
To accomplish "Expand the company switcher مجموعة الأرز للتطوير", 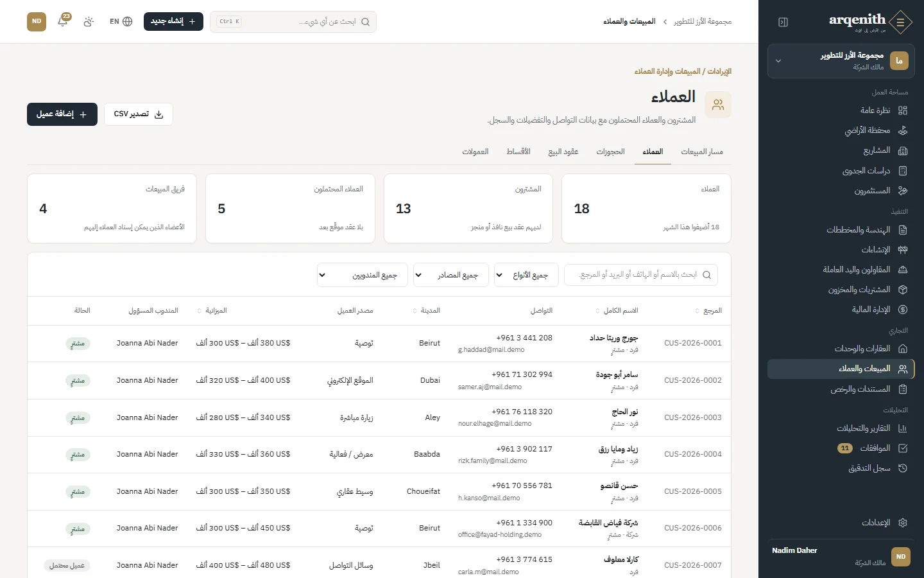I will pyautogui.click(x=841, y=61).
